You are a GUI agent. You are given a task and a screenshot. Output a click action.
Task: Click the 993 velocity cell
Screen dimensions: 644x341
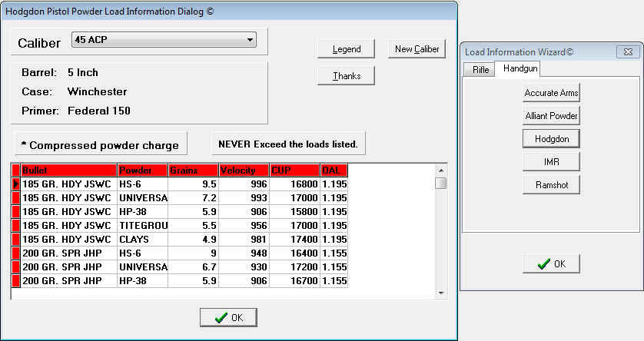coord(244,198)
